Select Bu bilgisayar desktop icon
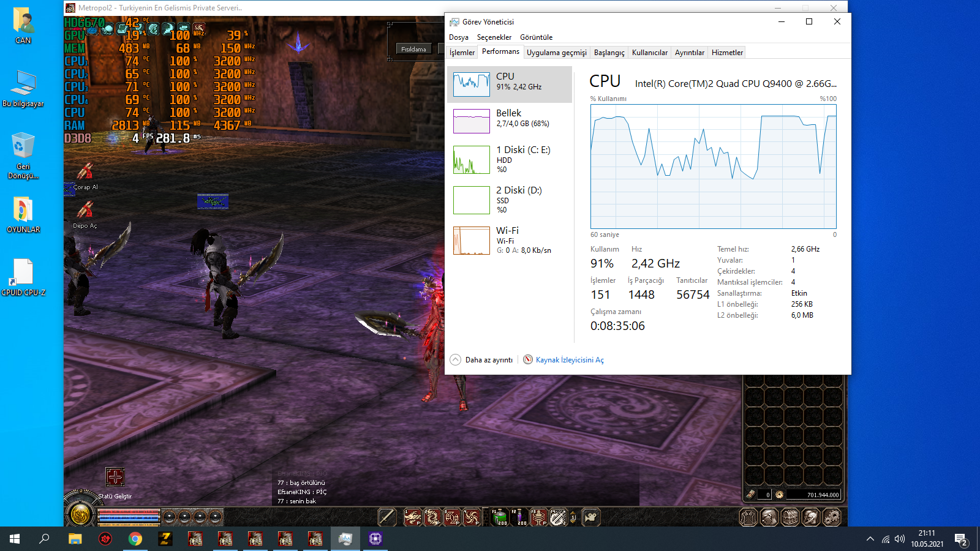 (x=23, y=89)
